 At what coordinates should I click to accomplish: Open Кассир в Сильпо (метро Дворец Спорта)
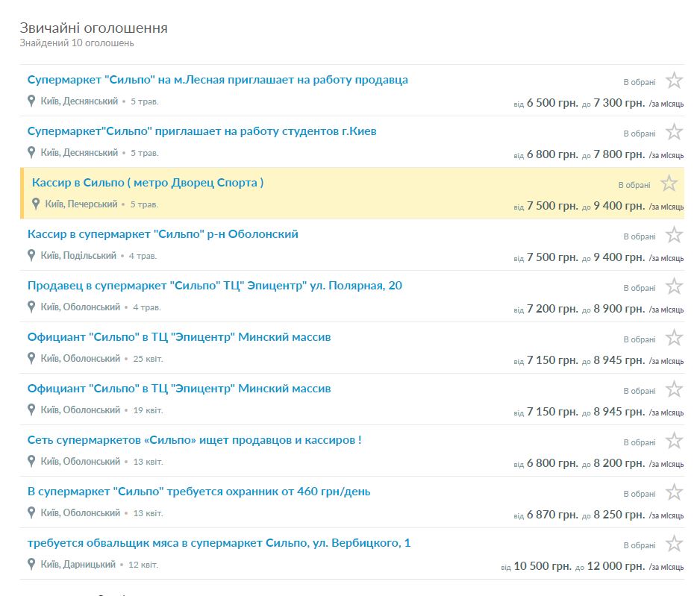148,183
